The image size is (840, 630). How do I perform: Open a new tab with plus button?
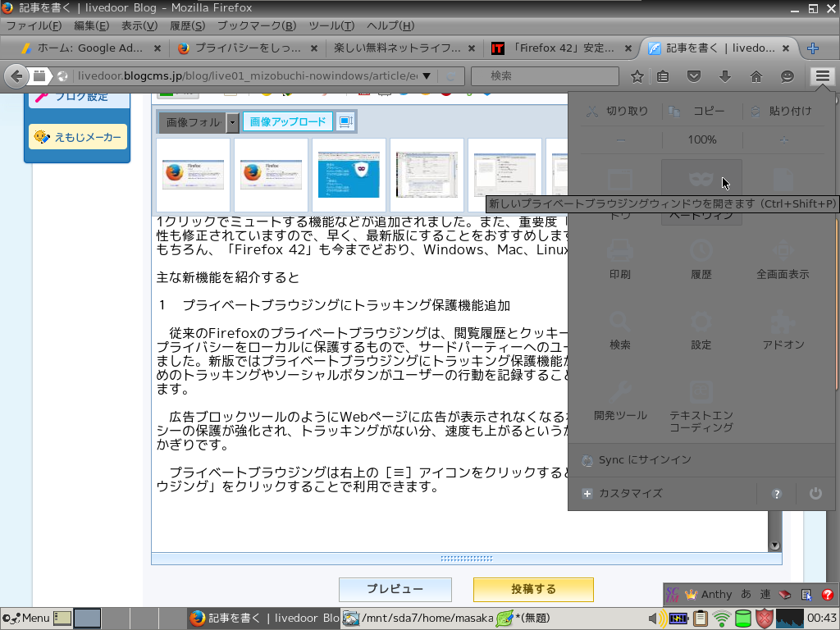813,48
